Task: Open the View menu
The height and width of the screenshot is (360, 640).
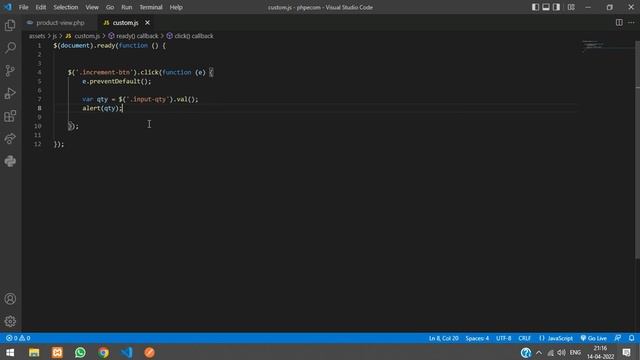Action: 92,7
